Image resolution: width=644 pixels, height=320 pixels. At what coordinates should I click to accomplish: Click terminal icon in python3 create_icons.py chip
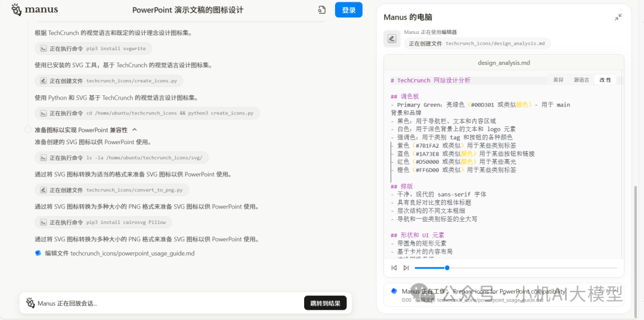pos(43,113)
